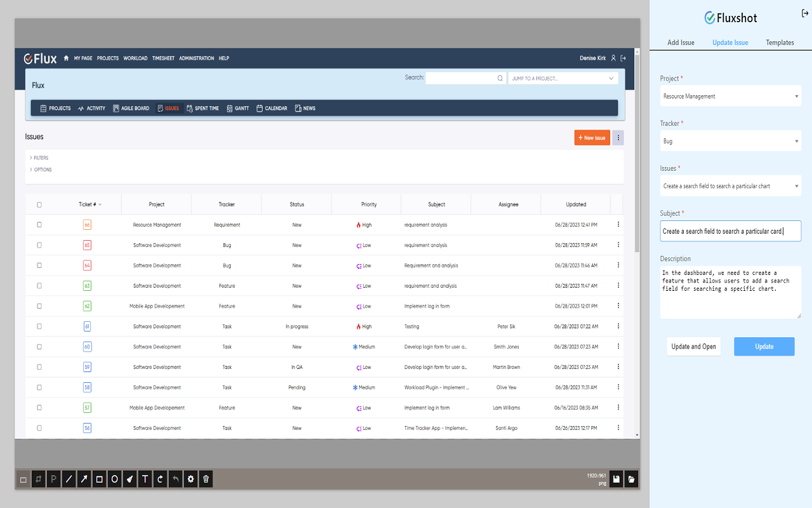Switch to the Templates tab
Viewport: 812px width, 508px height.
coord(780,43)
